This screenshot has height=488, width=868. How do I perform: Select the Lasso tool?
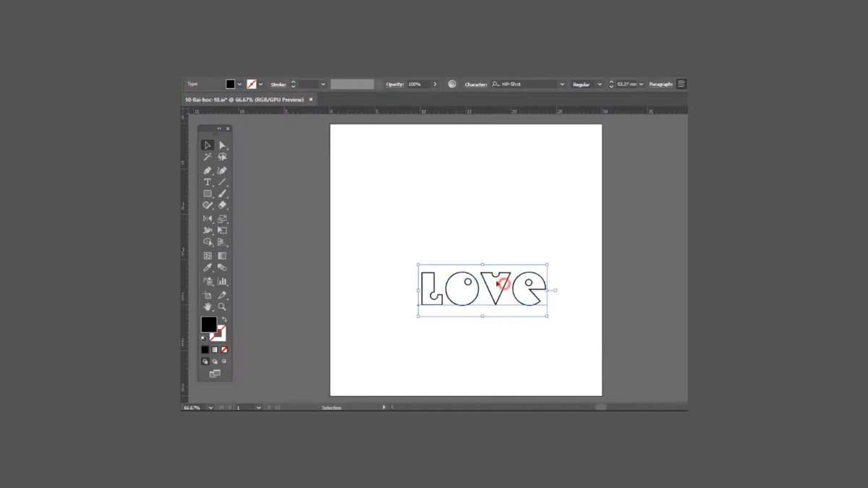tap(222, 157)
